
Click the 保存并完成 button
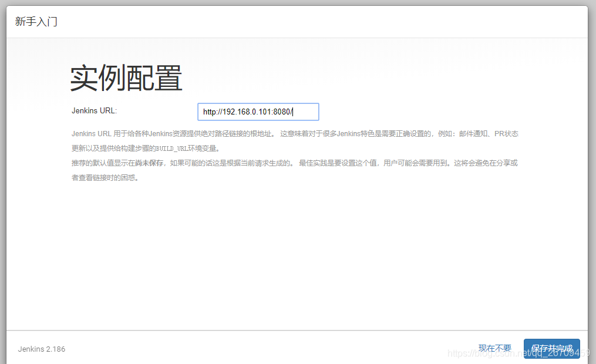point(551,348)
